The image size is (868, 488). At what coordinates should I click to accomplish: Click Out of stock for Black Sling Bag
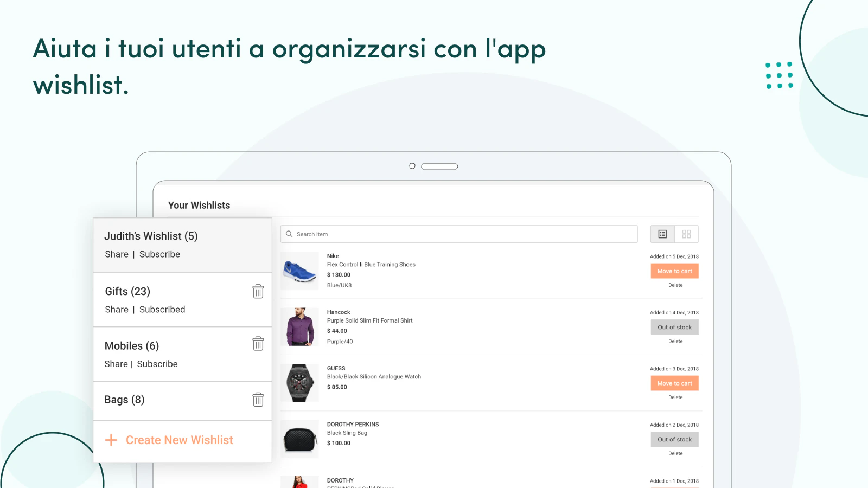pyautogui.click(x=674, y=439)
